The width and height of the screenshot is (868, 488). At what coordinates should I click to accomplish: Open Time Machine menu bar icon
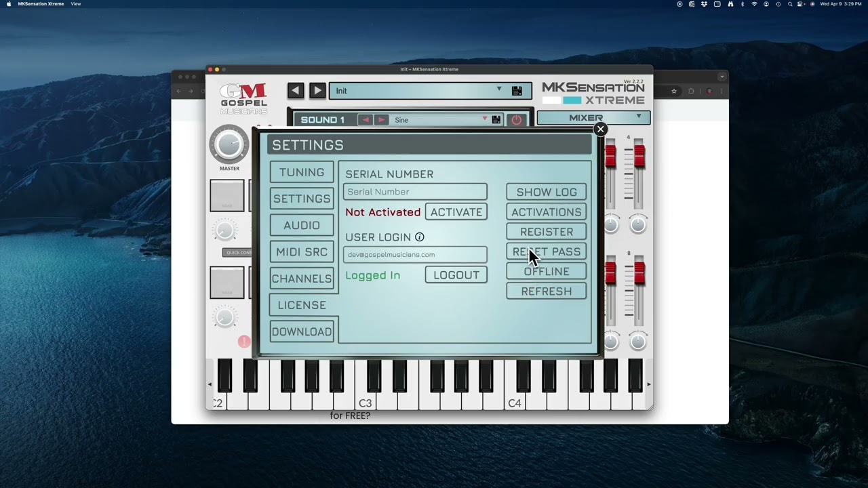(778, 4)
